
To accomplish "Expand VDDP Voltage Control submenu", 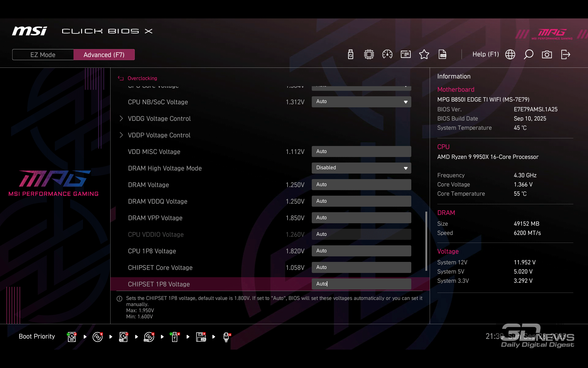I will pyautogui.click(x=159, y=135).
